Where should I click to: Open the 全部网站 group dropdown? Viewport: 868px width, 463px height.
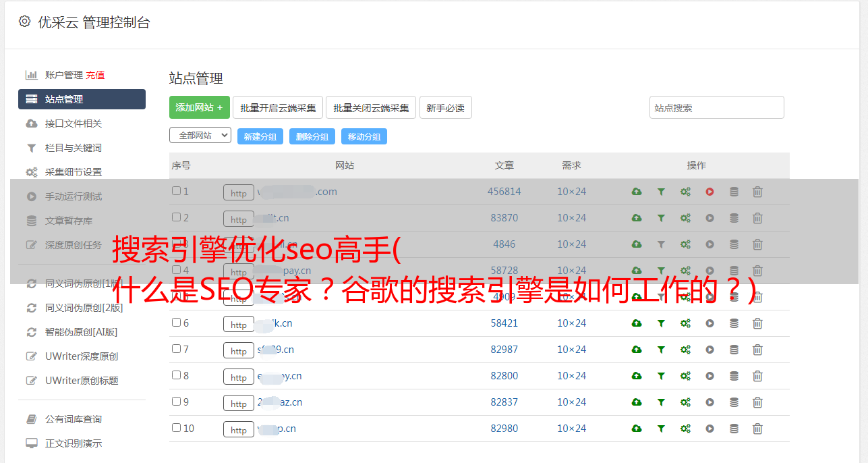coord(200,136)
